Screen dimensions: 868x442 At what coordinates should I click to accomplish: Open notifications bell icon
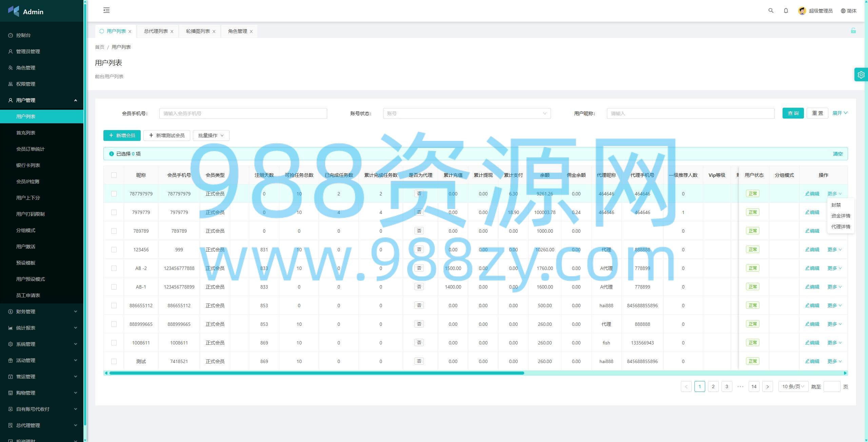click(x=786, y=10)
